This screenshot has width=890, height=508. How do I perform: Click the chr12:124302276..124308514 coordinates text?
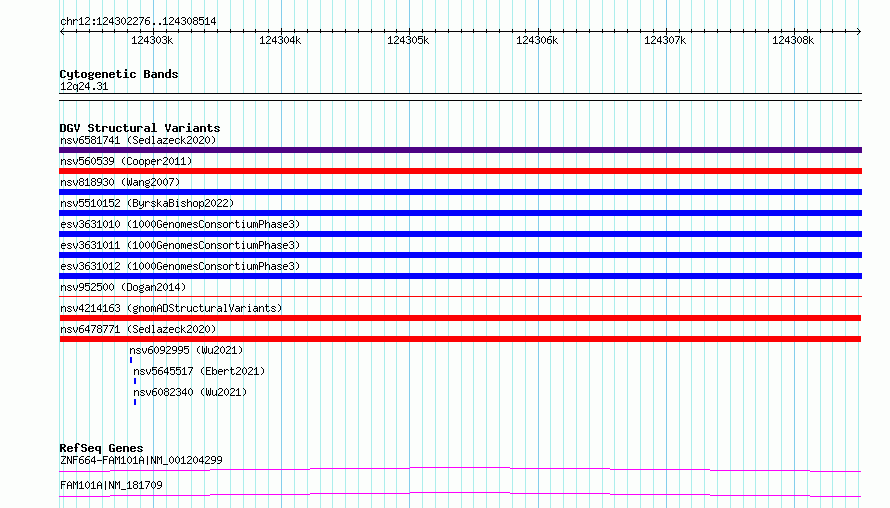(138, 22)
